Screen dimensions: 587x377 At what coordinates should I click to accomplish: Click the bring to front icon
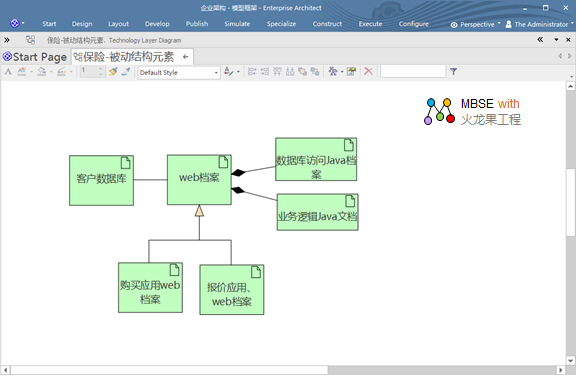(x=302, y=72)
